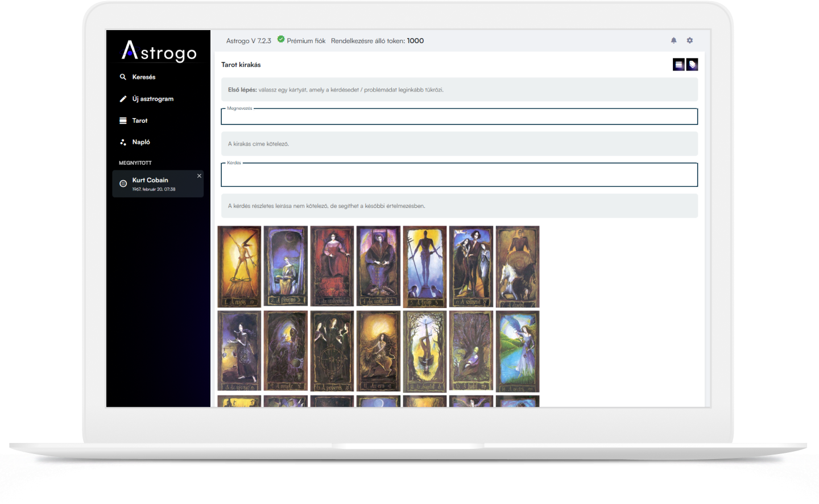
Task: Open the settings gear
Action: tap(689, 40)
